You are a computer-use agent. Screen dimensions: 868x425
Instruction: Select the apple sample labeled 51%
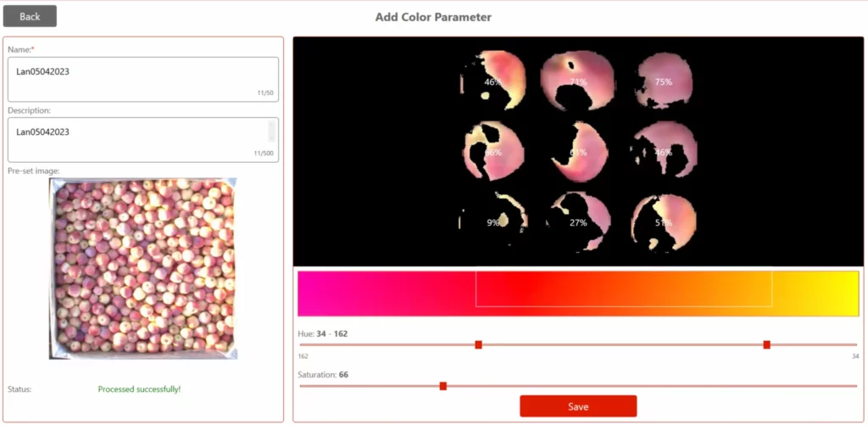pyautogui.click(x=664, y=222)
